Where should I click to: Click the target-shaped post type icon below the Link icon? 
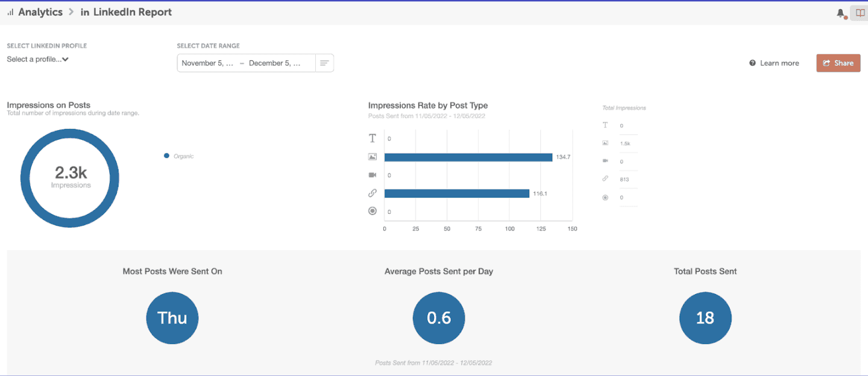(373, 211)
